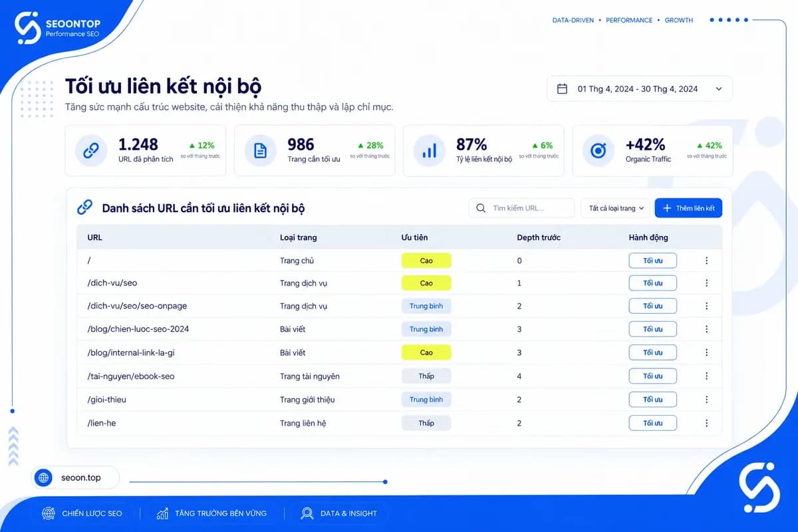Click the TĂNG TRƯỞNG BỀN VỮNG footer label
This screenshot has width=798, height=532.
coord(221,513)
